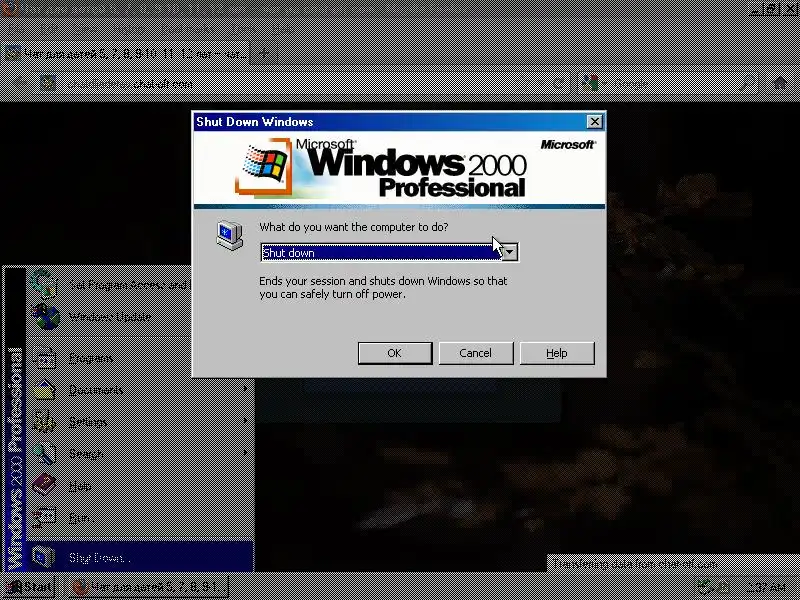The width and height of the screenshot is (800, 600).
Task: Click the Firefox icon in the taskbar button
Action: pos(81,587)
